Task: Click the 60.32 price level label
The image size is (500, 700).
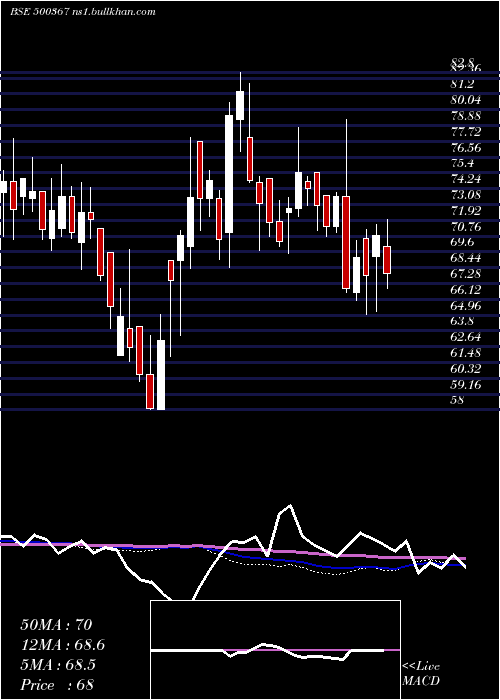Action: point(466,369)
